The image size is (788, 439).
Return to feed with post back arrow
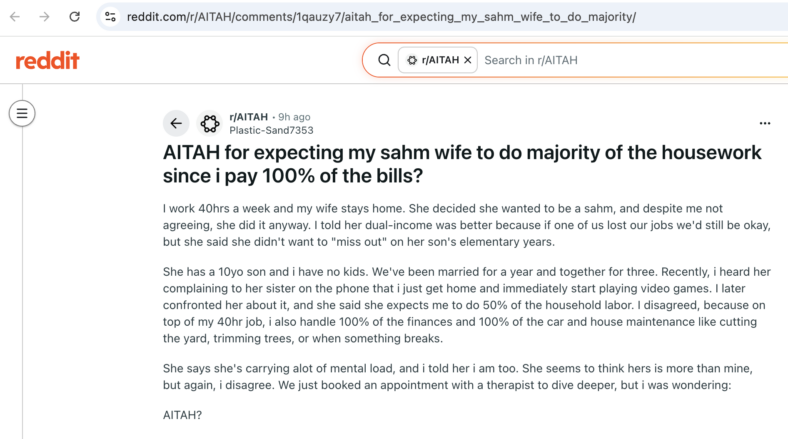(176, 123)
